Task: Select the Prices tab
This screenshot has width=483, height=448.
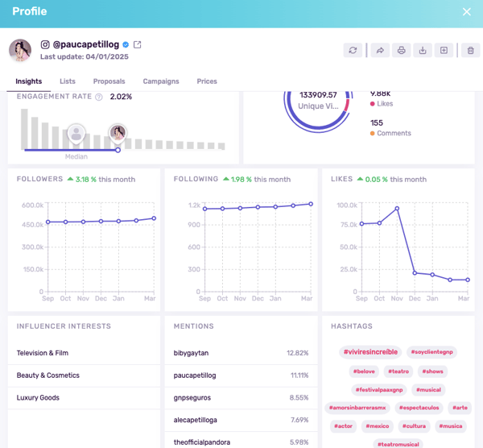Action: (207, 81)
